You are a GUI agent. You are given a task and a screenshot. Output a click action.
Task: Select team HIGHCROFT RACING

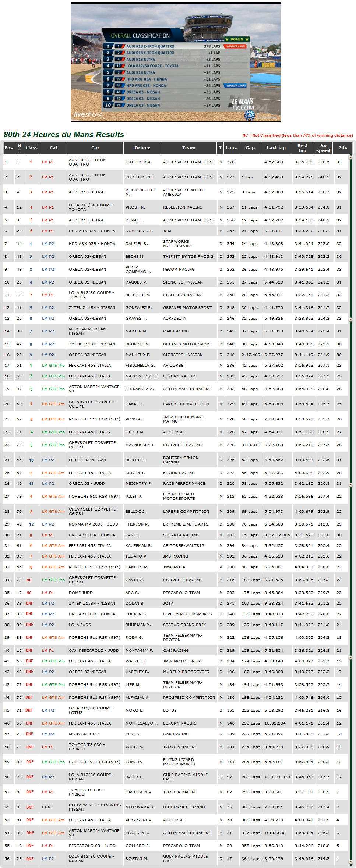point(184,807)
